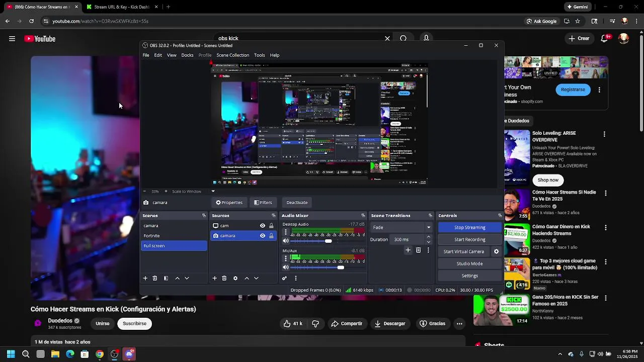Mute the Mic/Aux channel

286,267
